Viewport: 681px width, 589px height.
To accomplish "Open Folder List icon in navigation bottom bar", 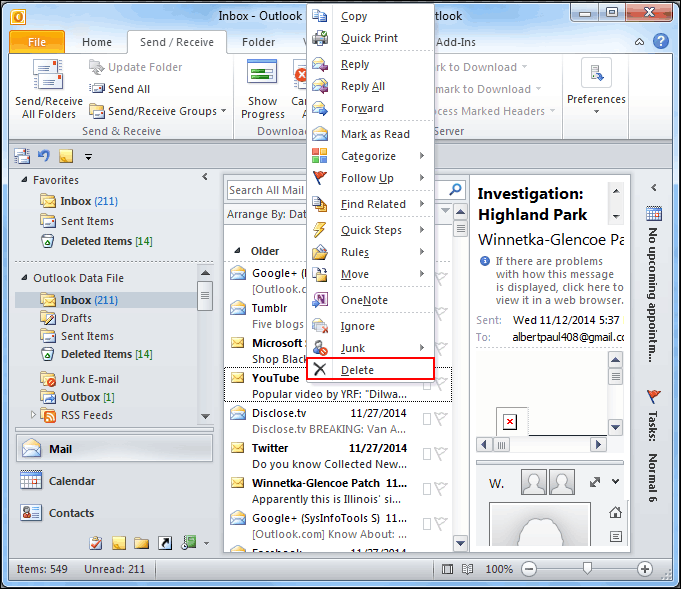I will [141, 543].
